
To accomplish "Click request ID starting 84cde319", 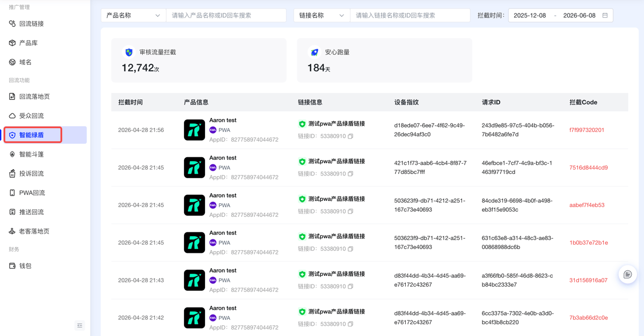I will click(x=517, y=205).
